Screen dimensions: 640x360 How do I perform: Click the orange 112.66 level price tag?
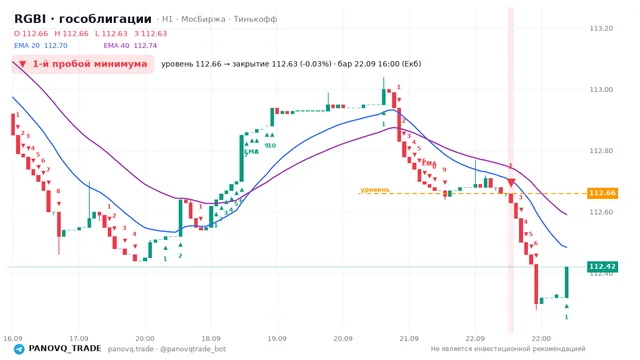click(x=602, y=193)
